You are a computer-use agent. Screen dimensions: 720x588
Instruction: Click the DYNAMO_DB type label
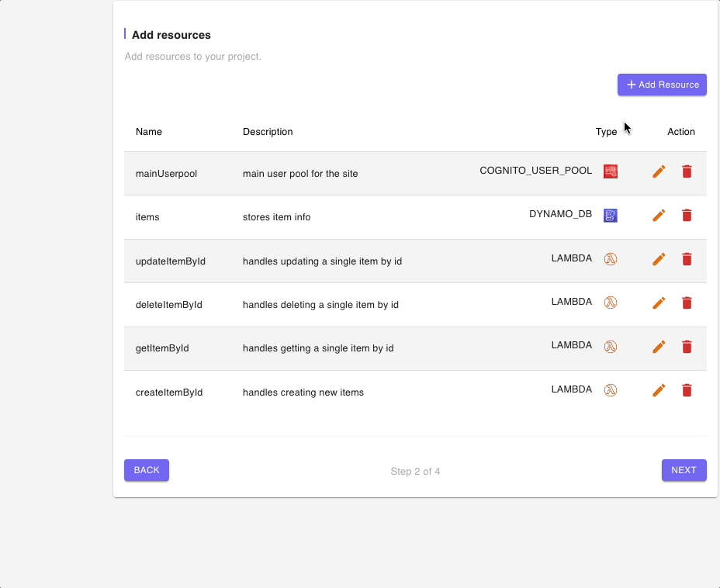point(561,214)
